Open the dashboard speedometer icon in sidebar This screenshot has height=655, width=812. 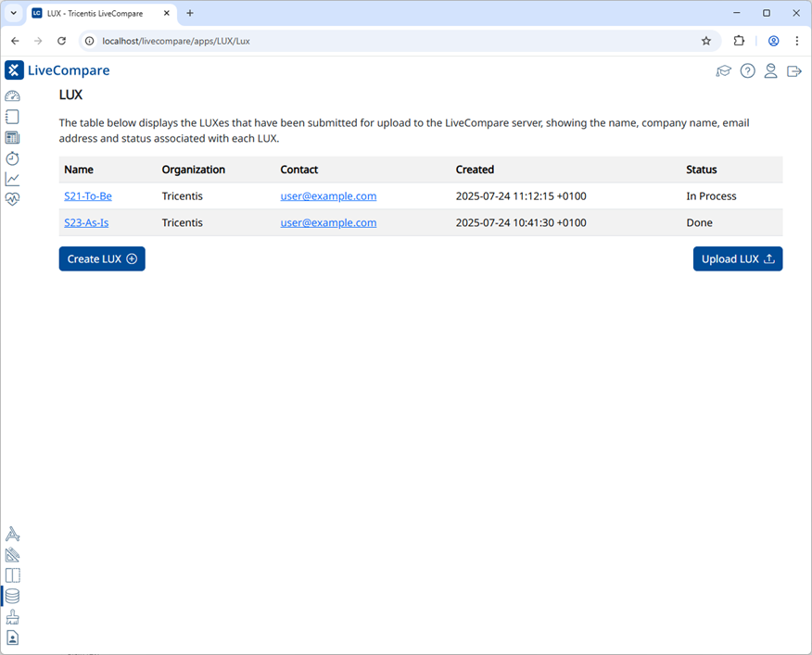point(12,96)
